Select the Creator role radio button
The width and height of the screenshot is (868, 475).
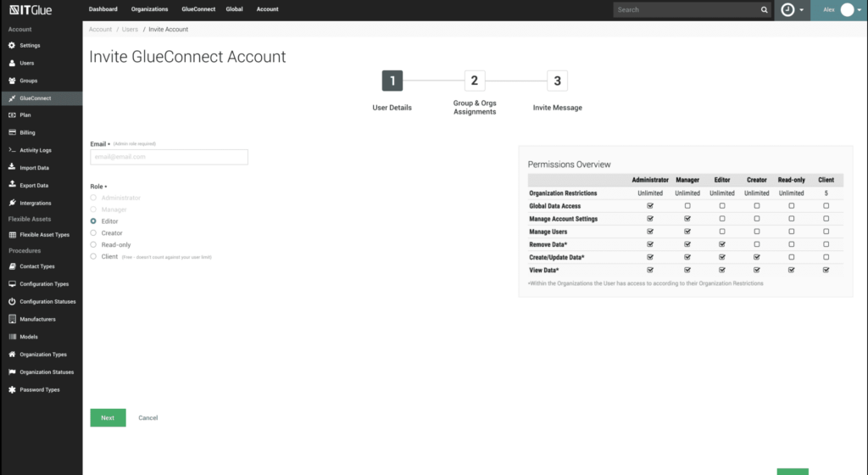point(93,233)
